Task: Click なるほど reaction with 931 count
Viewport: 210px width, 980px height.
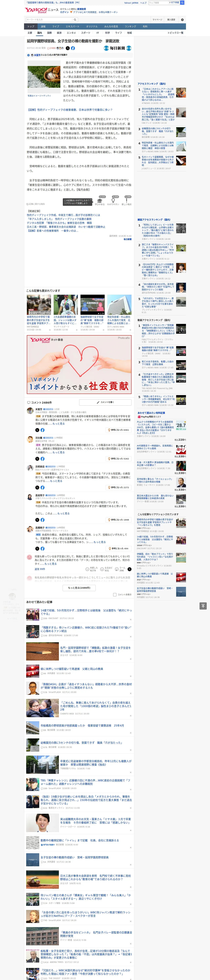Action: coord(107,569)
